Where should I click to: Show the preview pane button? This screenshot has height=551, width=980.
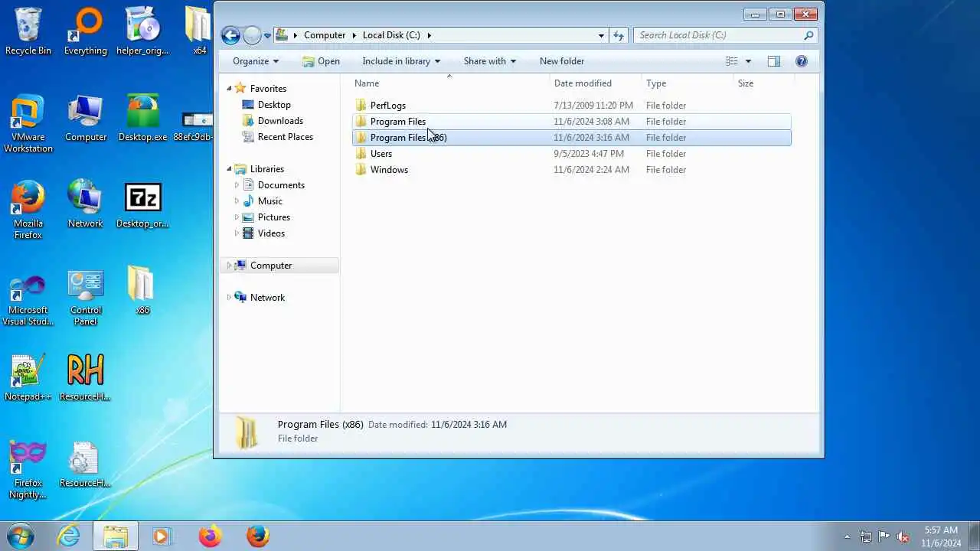(x=773, y=61)
